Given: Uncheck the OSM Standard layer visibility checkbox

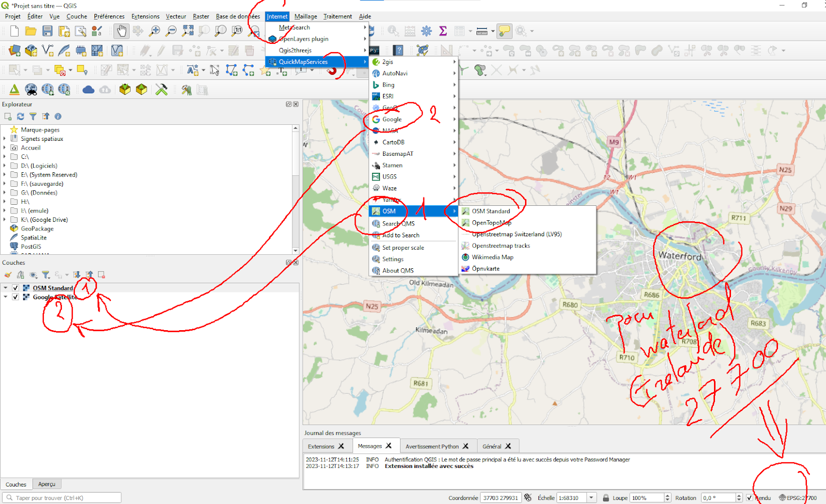Looking at the screenshot, I should pos(15,288).
